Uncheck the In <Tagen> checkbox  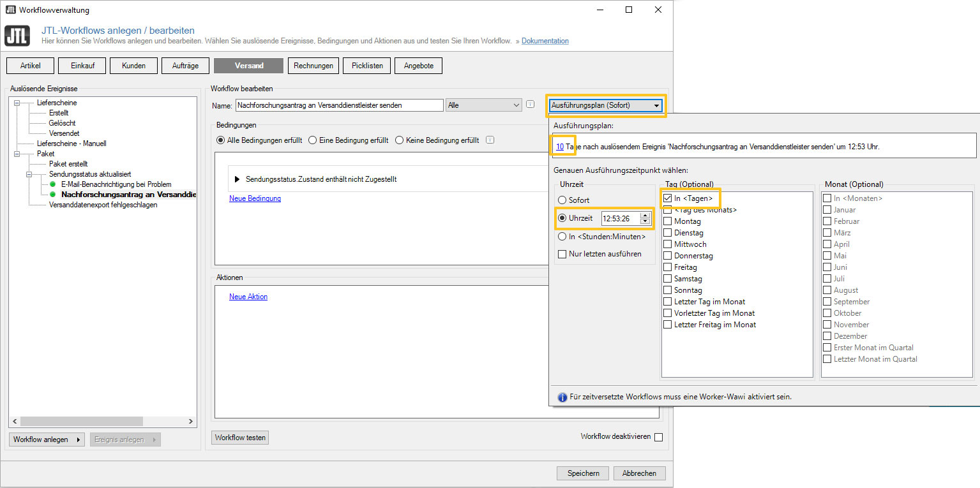667,198
